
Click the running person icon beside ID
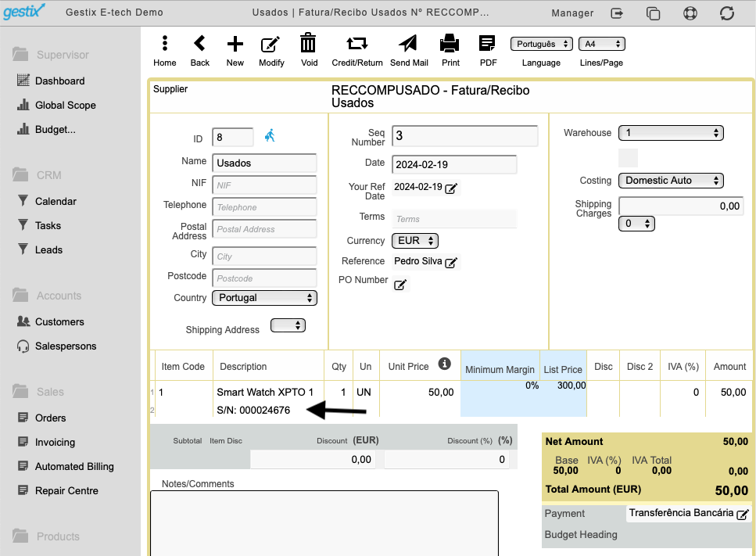coord(270,135)
